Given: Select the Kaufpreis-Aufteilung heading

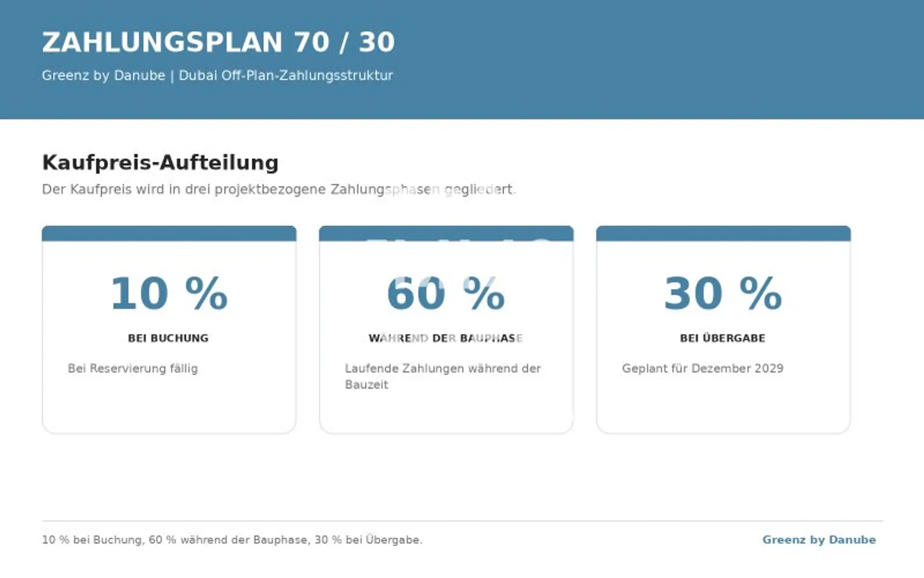Looking at the screenshot, I should 160,162.
